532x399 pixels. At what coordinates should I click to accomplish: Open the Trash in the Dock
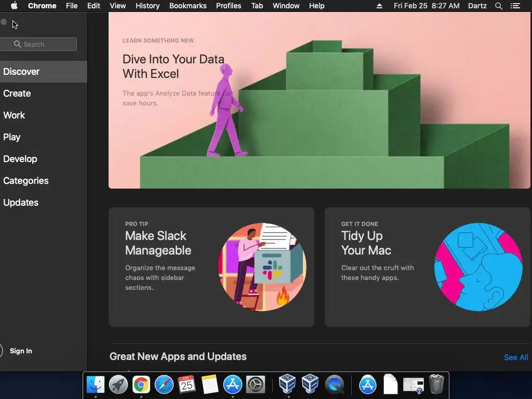[436, 384]
